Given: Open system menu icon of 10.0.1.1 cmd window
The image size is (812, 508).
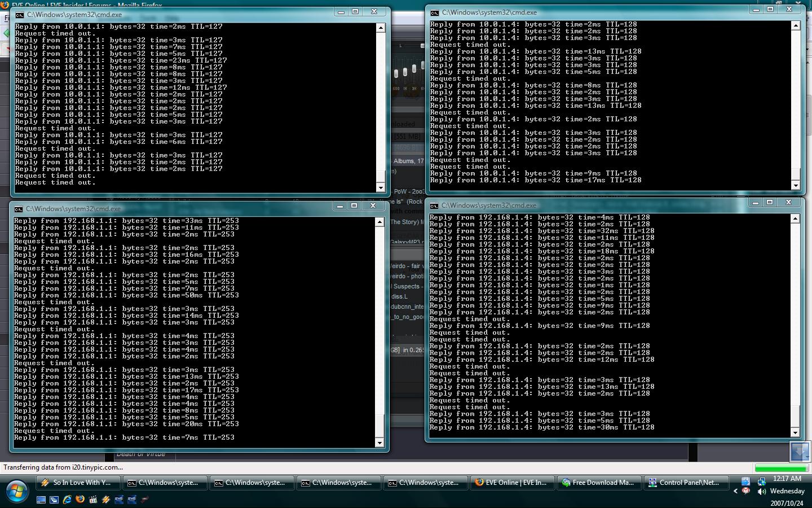Looking at the screenshot, I should (19, 15).
